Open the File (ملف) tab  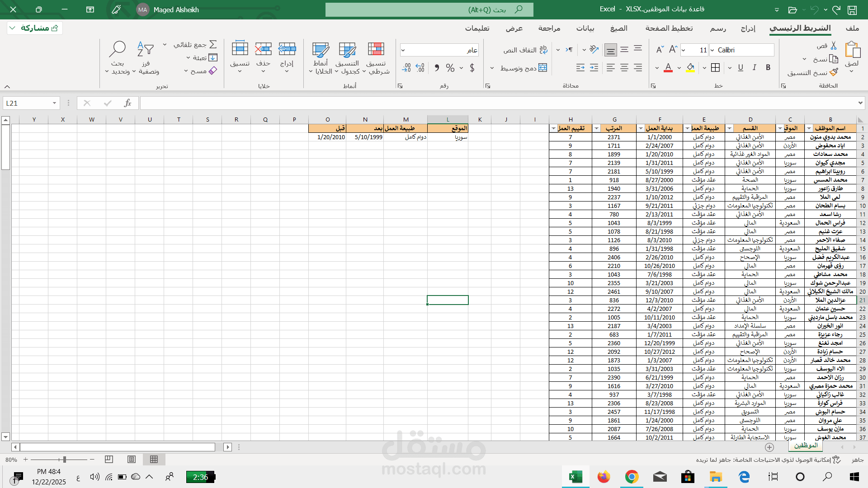coord(852,28)
